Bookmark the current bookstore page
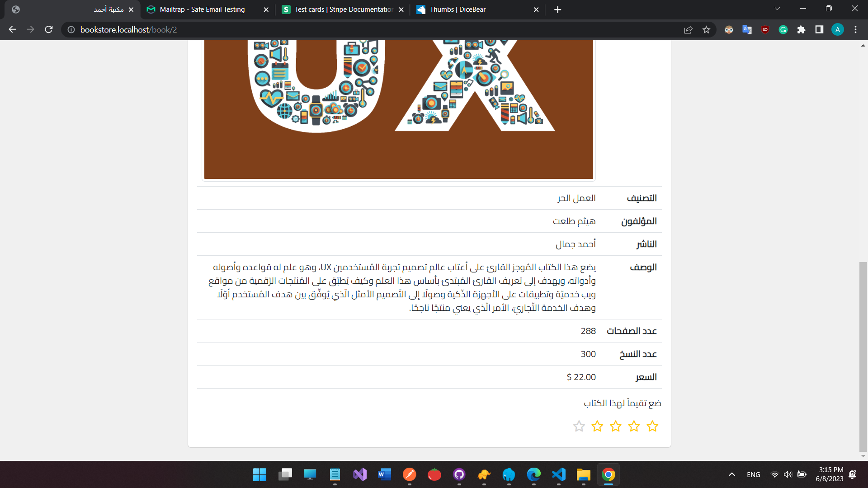 point(706,29)
